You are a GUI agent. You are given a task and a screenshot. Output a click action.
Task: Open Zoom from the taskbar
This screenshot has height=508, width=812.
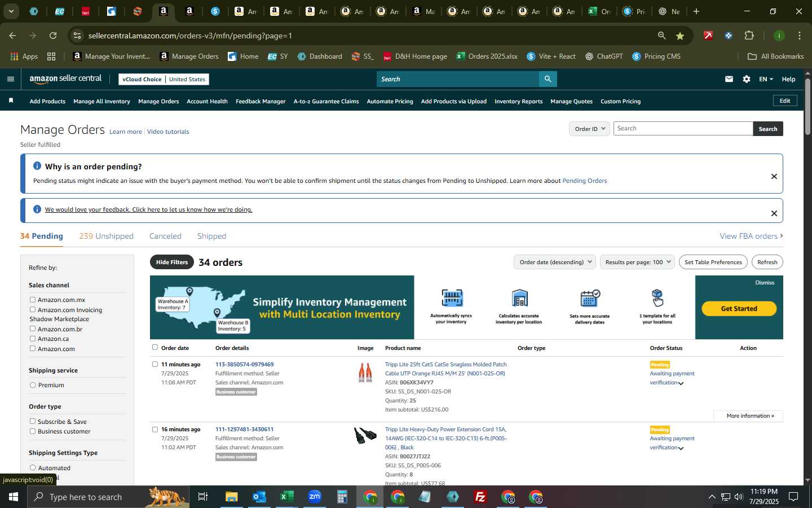click(315, 497)
